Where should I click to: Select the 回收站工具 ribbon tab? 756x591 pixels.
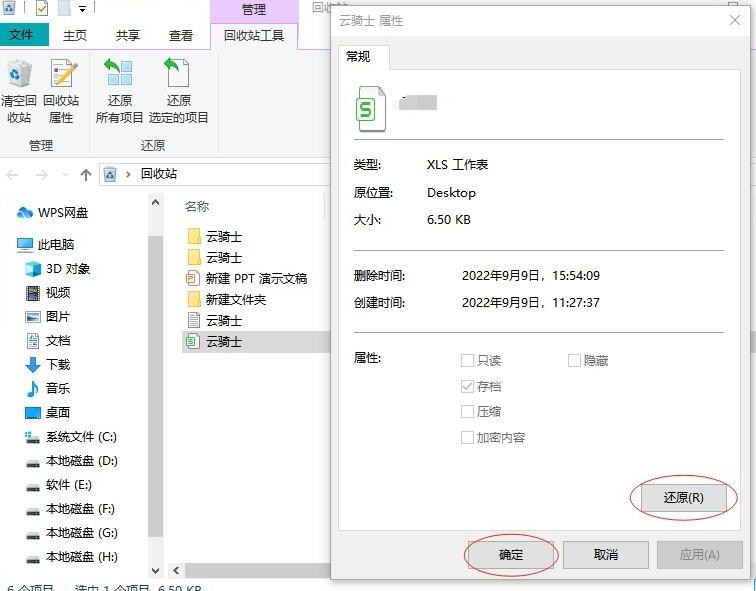pos(254,36)
